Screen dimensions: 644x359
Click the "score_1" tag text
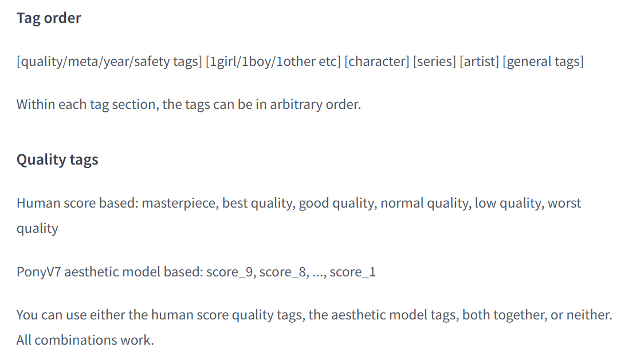352,271
